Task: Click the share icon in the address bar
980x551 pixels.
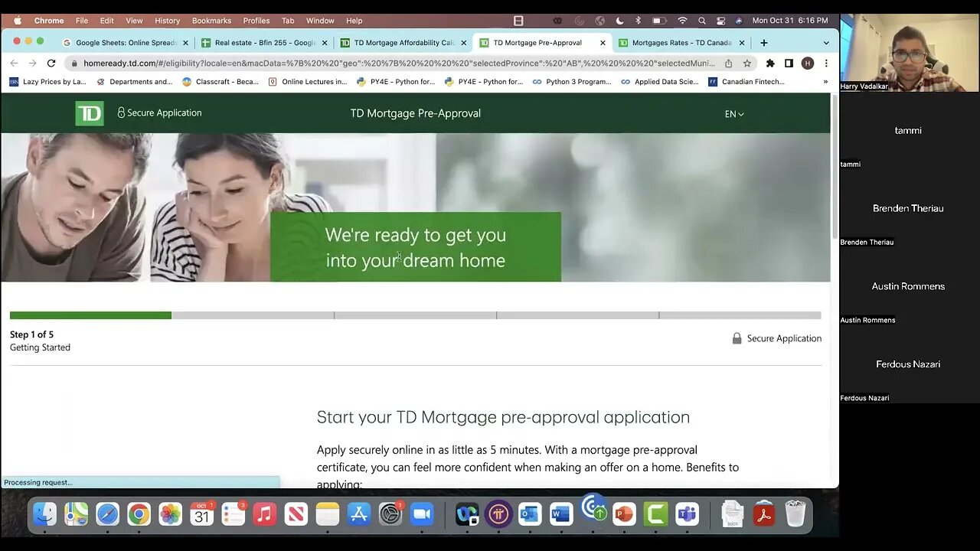Action: [x=728, y=64]
